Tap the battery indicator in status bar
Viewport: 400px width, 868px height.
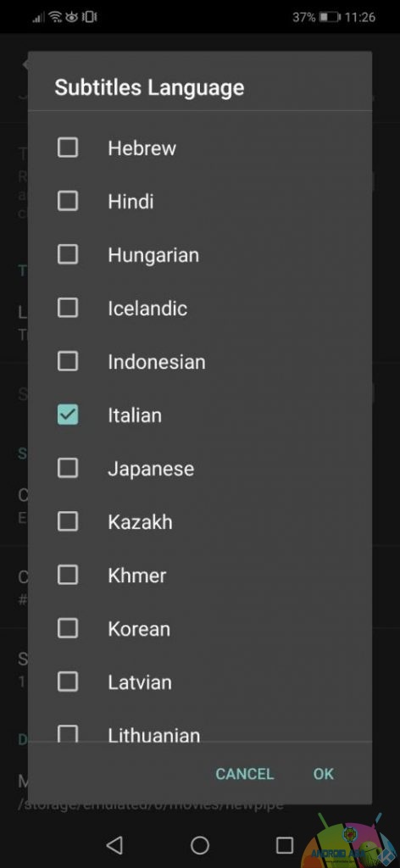[330, 17]
